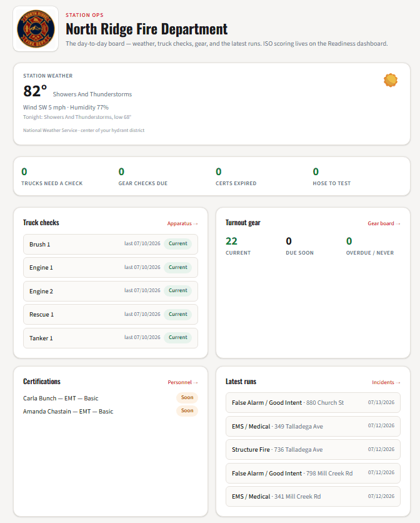Click the 22 Current turnout gear count

point(238,246)
